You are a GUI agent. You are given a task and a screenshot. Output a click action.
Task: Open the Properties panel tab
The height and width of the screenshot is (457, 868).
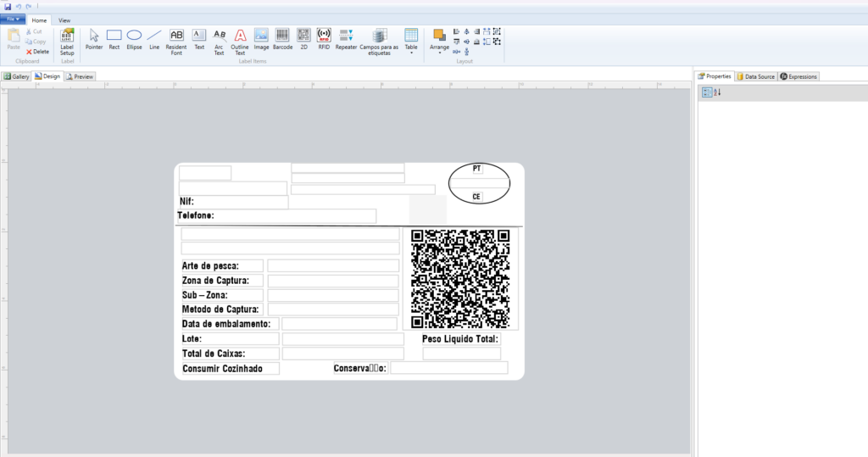pos(714,76)
